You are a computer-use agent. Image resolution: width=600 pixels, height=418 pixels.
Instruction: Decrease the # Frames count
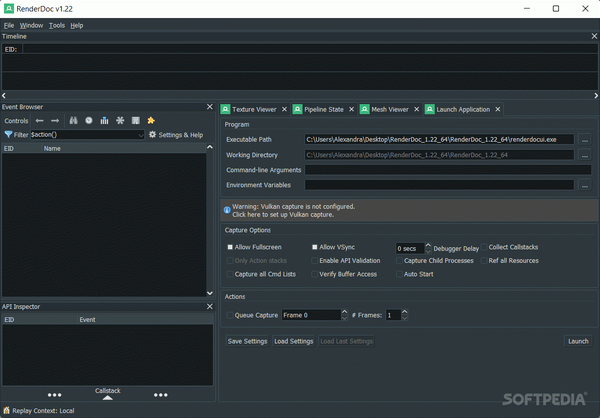[x=405, y=318]
